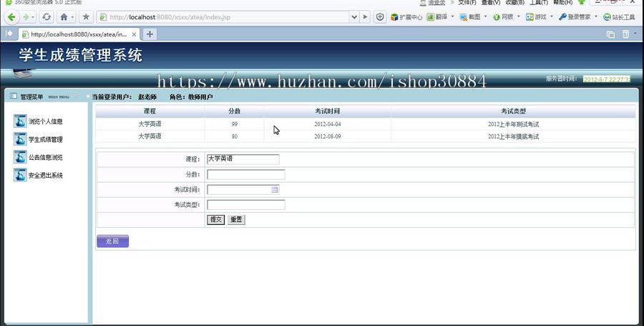This screenshot has width=644, height=326.
Task: Open the calendar picker icon in 考试时间
Action: [275, 190]
